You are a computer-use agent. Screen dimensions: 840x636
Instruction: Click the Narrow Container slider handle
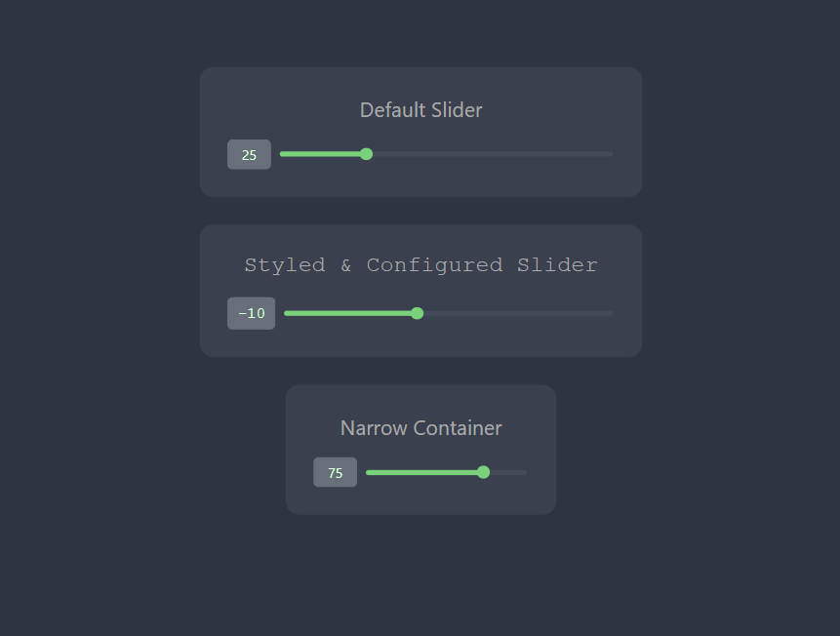point(483,472)
